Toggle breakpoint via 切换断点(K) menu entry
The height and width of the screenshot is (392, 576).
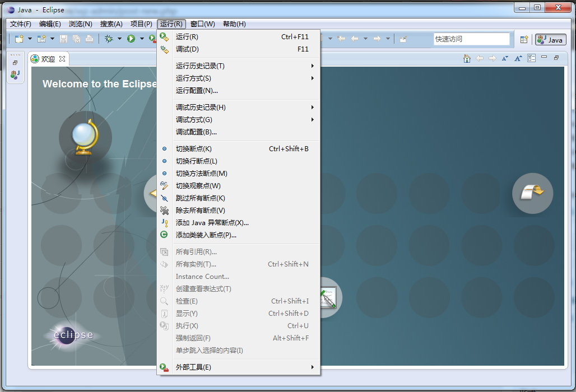coord(194,149)
